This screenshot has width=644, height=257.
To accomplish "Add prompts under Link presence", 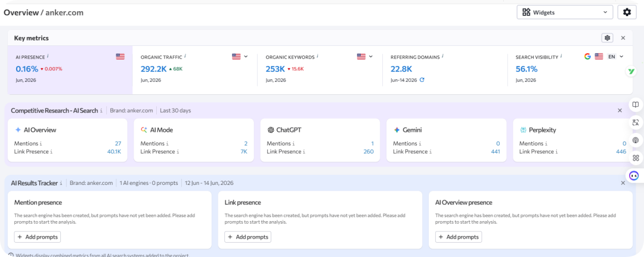I will coord(247,237).
